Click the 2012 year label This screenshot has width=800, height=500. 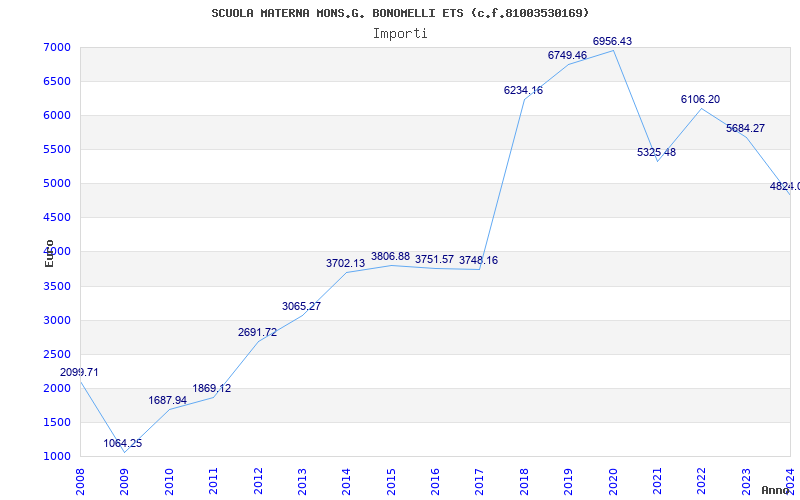pyautogui.click(x=258, y=482)
